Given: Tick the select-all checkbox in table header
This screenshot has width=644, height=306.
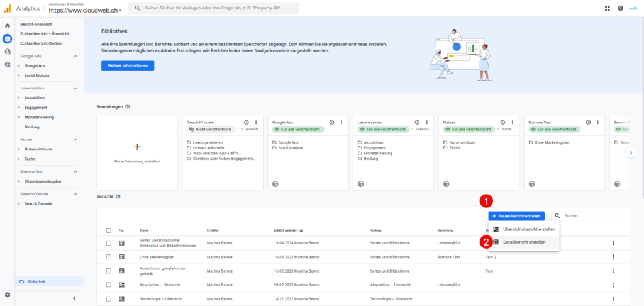Looking at the screenshot, I should coord(109,230).
